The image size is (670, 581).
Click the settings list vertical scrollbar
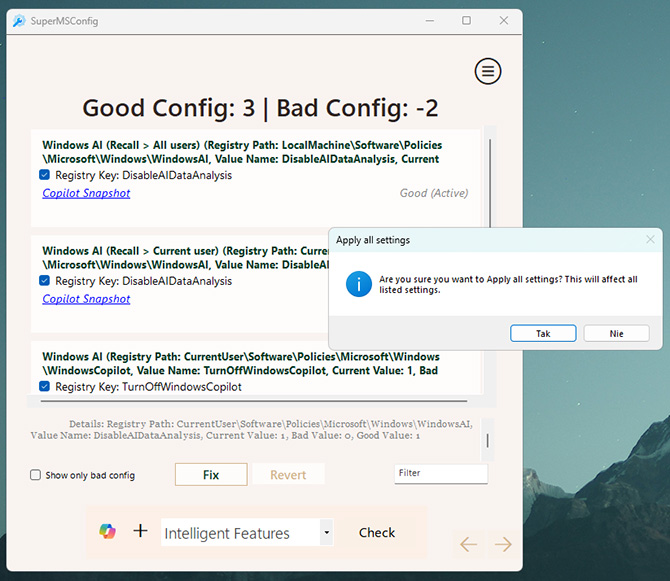(490, 184)
